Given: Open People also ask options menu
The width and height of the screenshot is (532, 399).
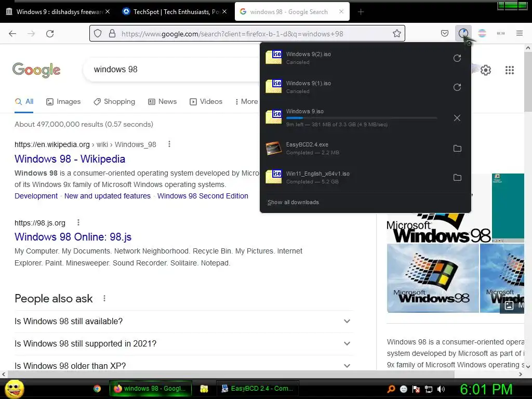Looking at the screenshot, I should 104,298.
